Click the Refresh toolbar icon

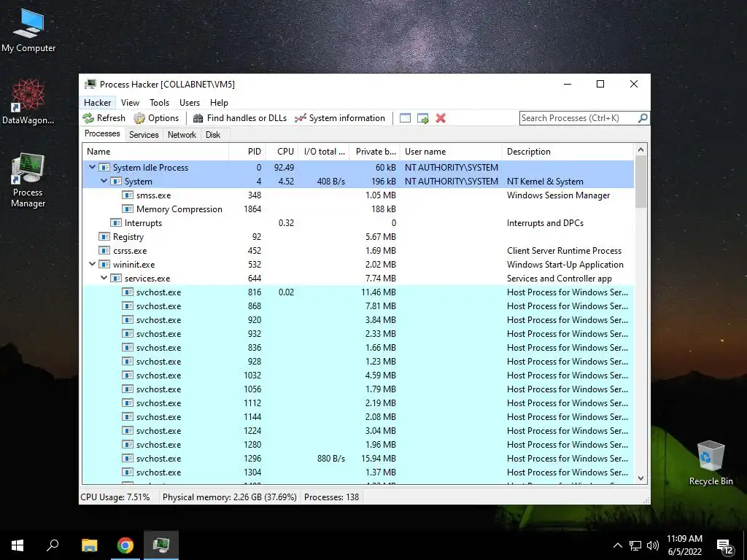pyautogui.click(x=88, y=118)
